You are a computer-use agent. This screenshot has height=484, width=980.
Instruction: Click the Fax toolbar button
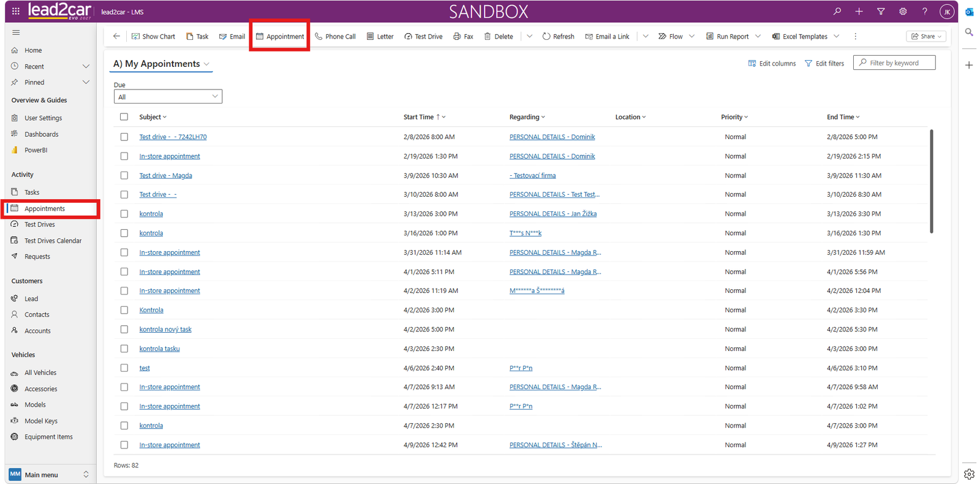463,36
